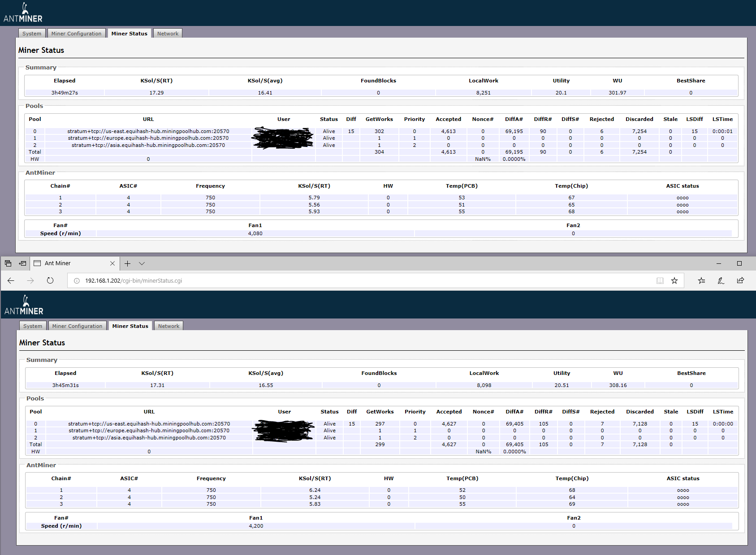Click the Forward arrow button
This screenshot has height=555, width=756.
30,280
